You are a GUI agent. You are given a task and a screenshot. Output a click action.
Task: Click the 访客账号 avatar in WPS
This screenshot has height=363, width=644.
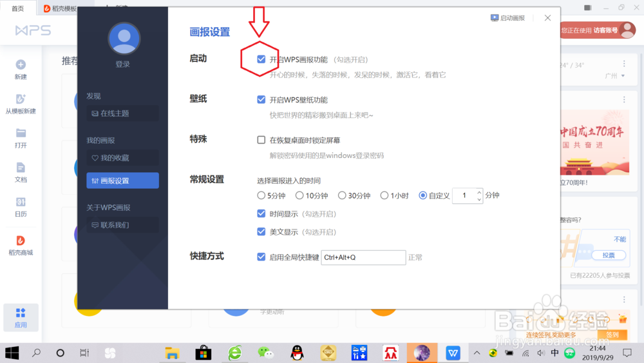pyautogui.click(x=627, y=30)
